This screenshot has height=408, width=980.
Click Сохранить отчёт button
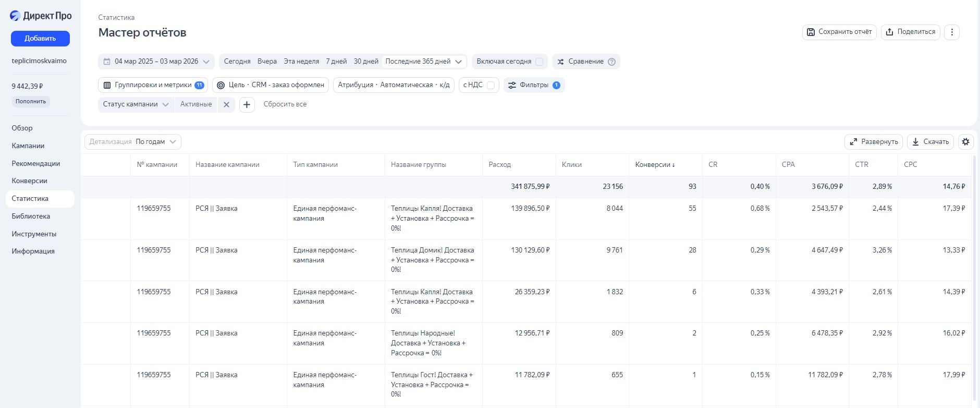[839, 32]
